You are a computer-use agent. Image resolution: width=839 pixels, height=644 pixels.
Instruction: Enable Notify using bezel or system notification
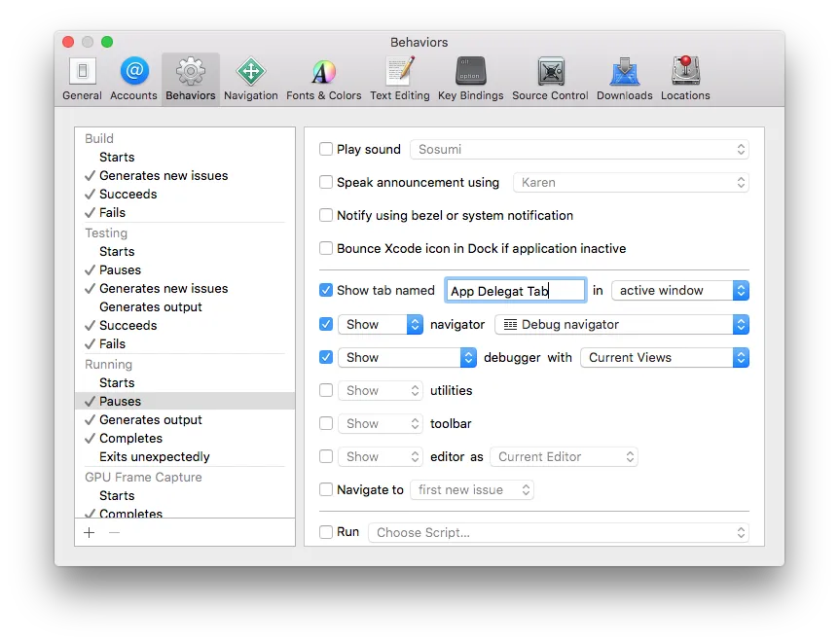[326, 216]
